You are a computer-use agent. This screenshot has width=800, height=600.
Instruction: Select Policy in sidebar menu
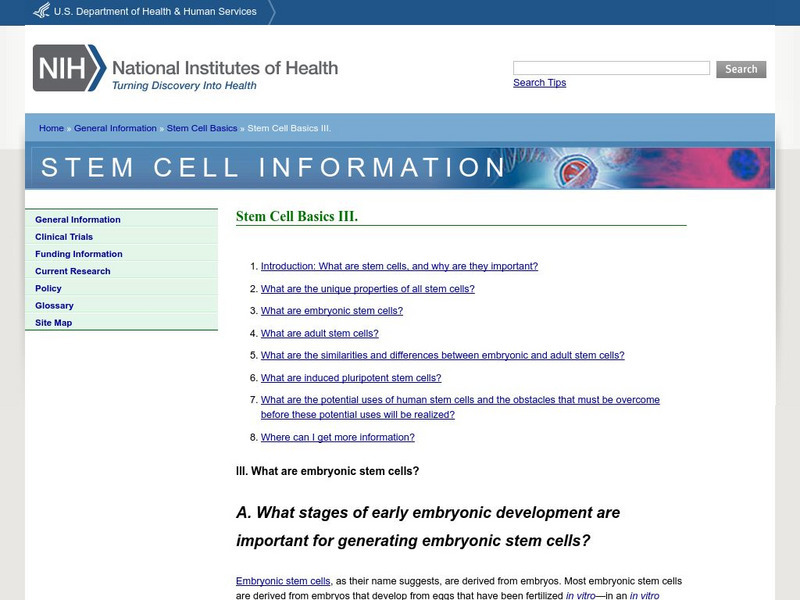pyautogui.click(x=48, y=288)
